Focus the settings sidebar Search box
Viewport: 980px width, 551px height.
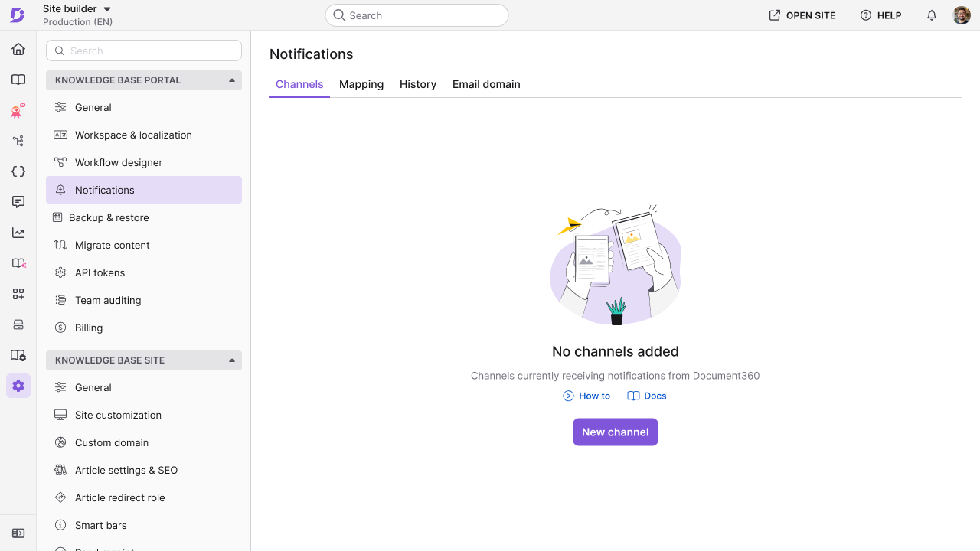[144, 51]
